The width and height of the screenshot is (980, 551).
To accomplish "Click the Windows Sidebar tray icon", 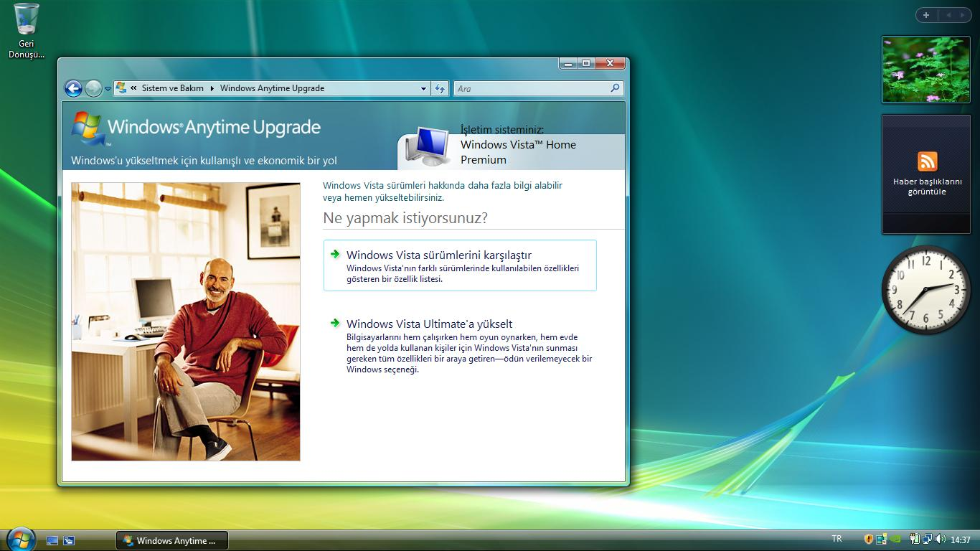I will coord(882,539).
